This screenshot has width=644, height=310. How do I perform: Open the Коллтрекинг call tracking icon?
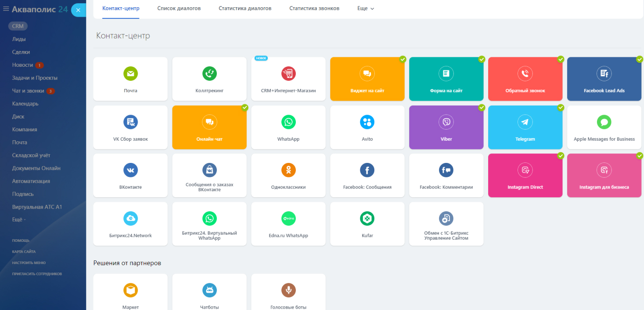point(210,73)
